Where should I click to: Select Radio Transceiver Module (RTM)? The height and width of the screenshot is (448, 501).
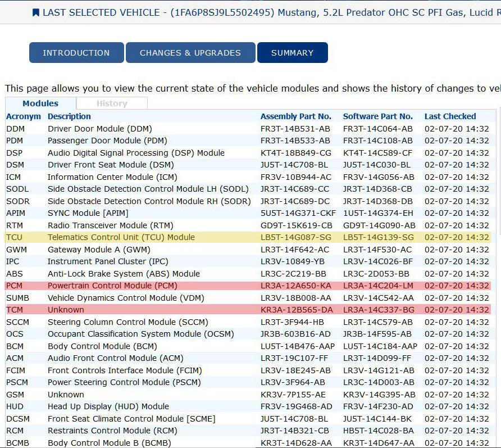pos(111,225)
